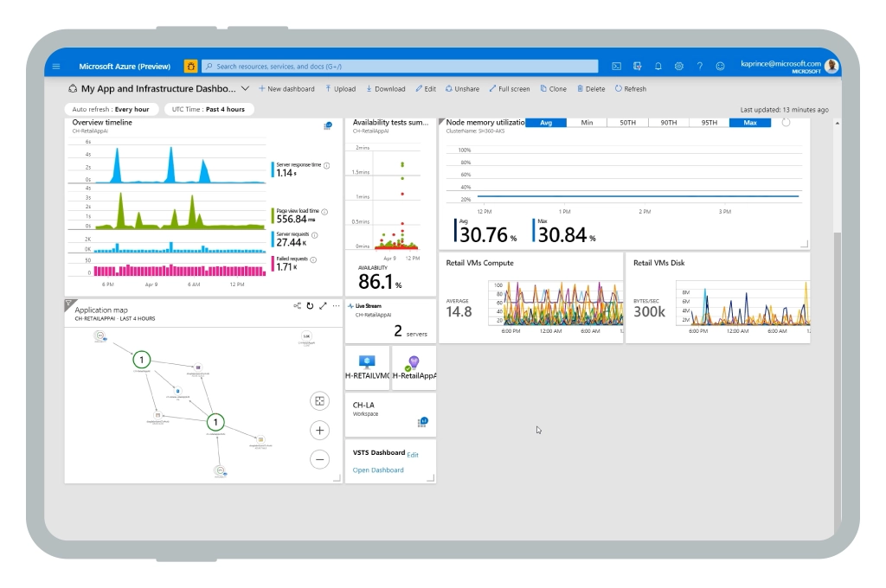Select the 50TH percentile toggle

pos(628,123)
